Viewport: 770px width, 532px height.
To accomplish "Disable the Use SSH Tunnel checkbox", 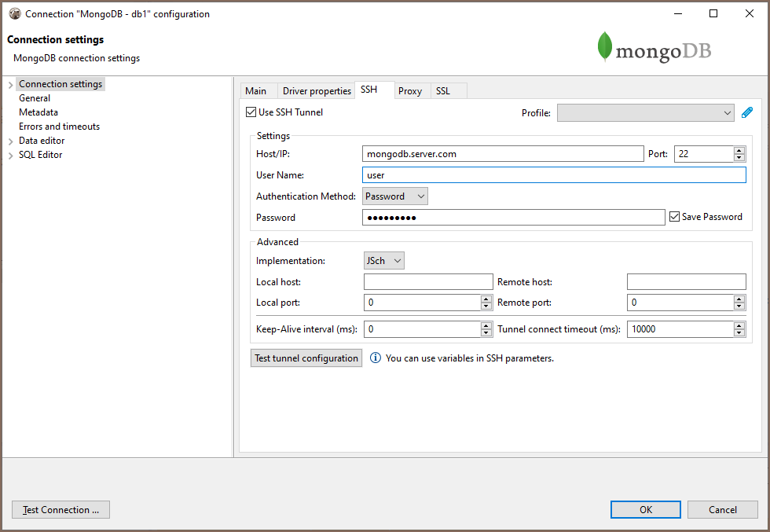I will (251, 112).
